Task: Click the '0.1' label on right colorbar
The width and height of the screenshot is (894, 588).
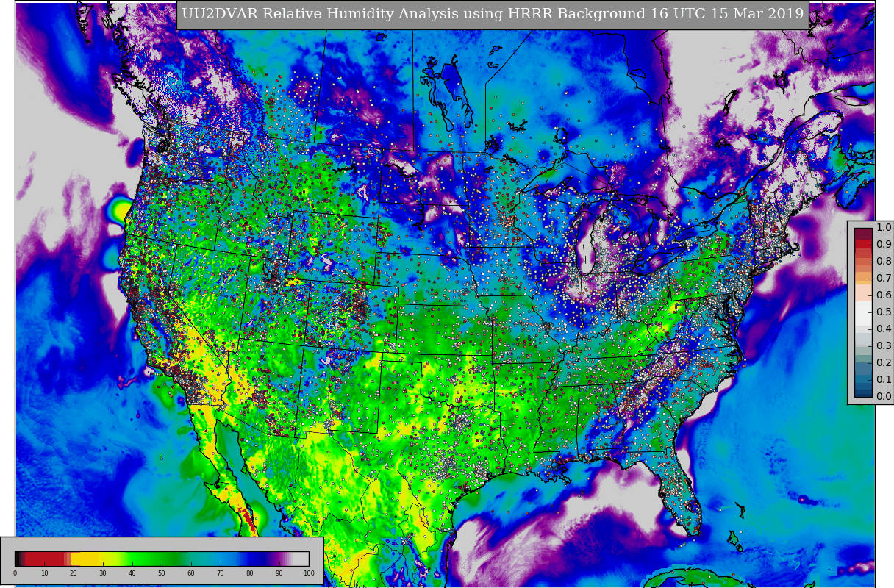Action: (884, 380)
